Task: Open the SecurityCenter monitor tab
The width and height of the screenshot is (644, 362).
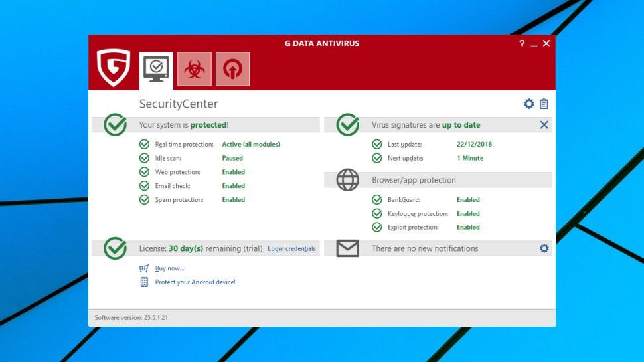Action: point(156,70)
